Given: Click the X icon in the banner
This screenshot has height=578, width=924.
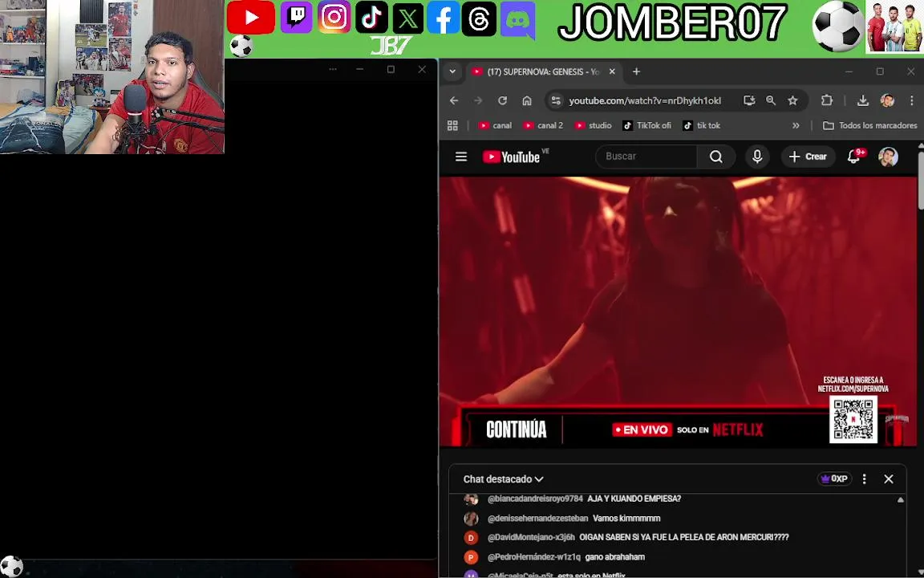Looking at the screenshot, I should point(407,18).
